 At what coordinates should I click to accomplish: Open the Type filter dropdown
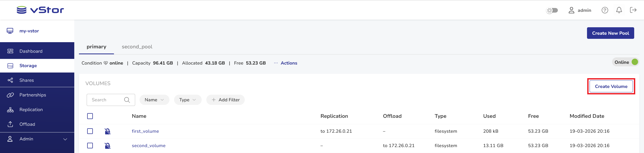coord(188,100)
